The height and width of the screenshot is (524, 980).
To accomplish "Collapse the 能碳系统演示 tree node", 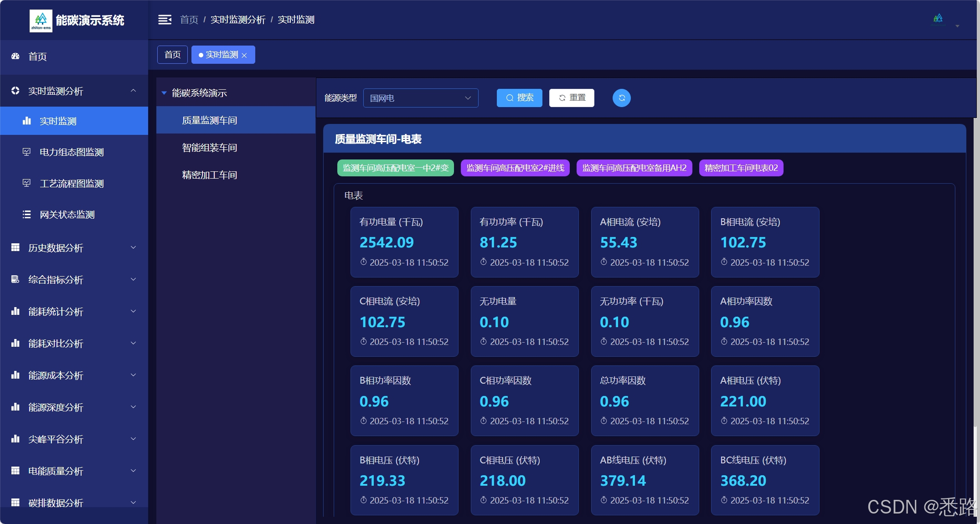I will point(164,93).
